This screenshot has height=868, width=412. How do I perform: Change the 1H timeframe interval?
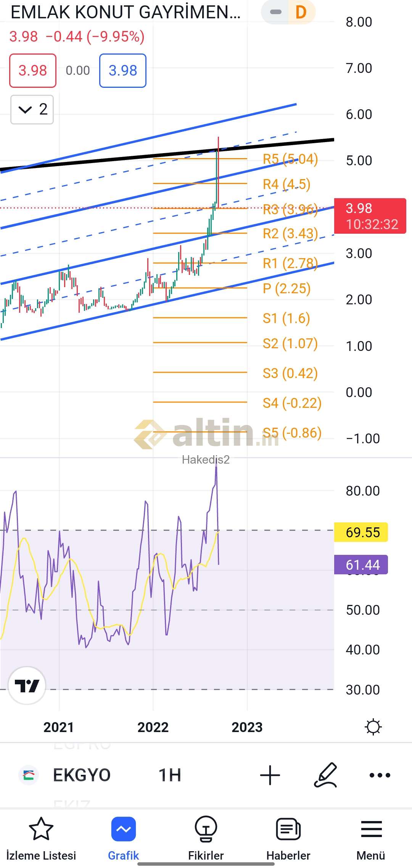click(x=170, y=775)
